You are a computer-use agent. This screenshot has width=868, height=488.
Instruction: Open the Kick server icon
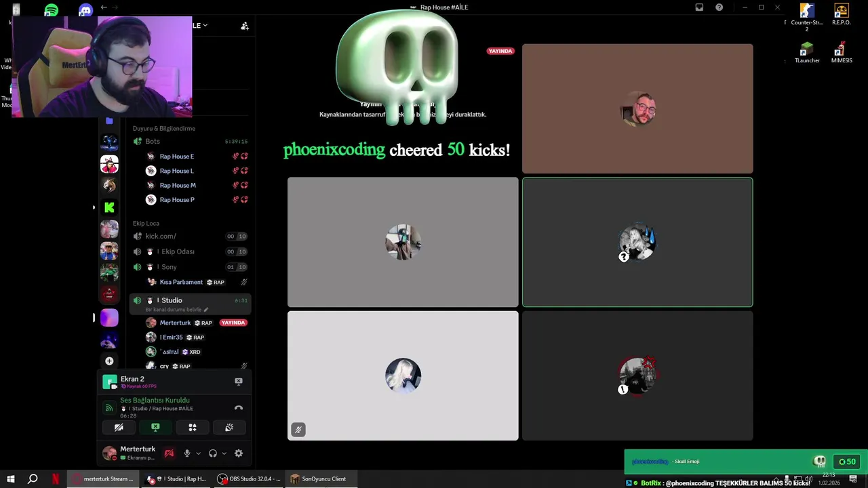pyautogui.click(x=109, y=207)
